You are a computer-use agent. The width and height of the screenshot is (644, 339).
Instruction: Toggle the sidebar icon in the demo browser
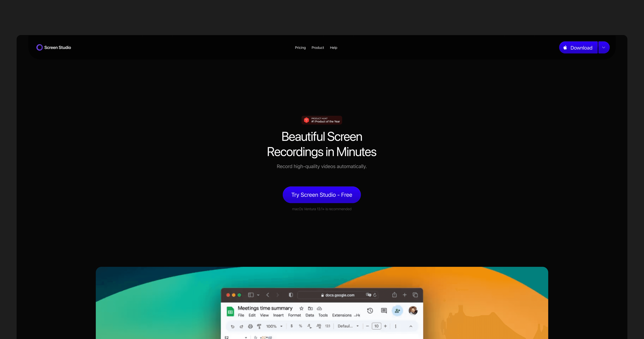click(x=251, y=295)
